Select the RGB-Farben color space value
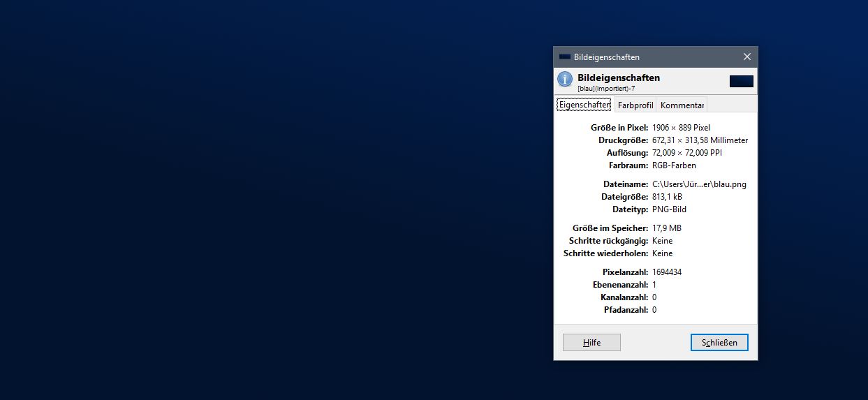The width and height of the screenshot is (868, 400). click(x=674, y=165)
